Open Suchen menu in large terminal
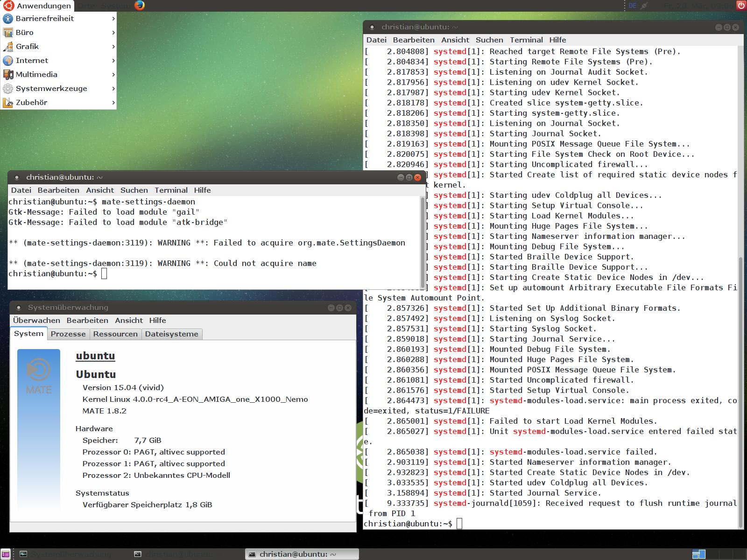 pyautogui.click(x=489, y=40)
